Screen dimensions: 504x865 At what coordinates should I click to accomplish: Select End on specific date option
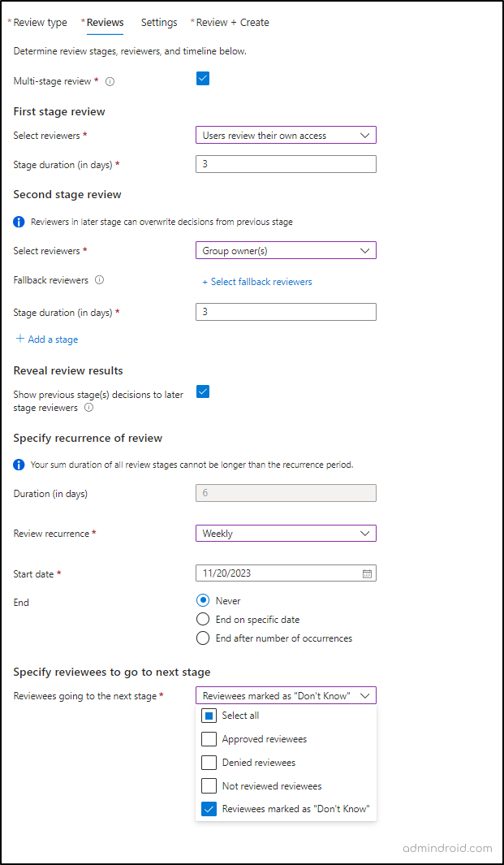click(203, 620)
